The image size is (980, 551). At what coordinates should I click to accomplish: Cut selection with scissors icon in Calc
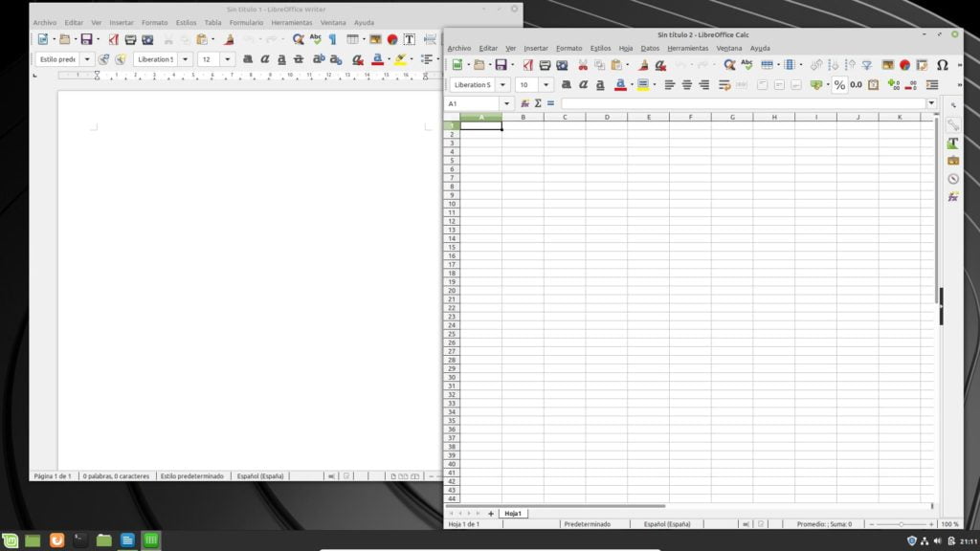pos(583,65)
